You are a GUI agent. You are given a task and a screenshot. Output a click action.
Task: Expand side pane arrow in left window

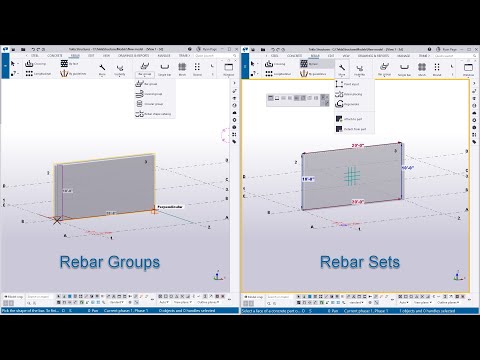[235, 83]
